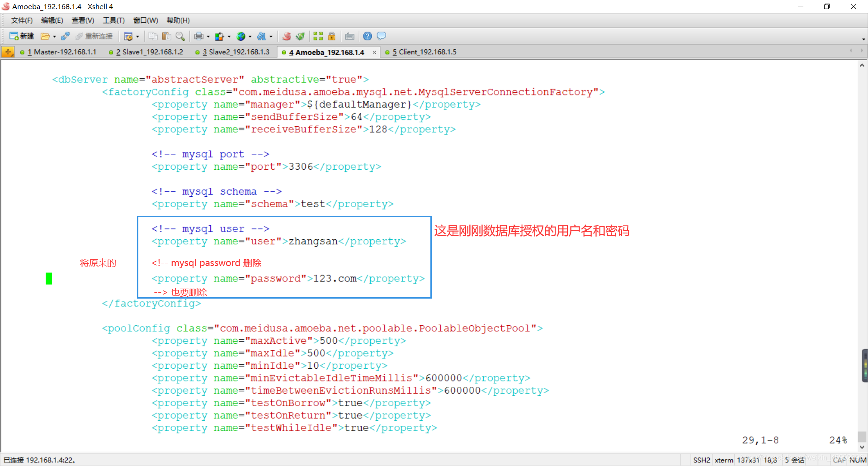The width and height of the screenshot is (868, 466).
Task: Click the green terminal cursor block
Action: pos(49,279)
